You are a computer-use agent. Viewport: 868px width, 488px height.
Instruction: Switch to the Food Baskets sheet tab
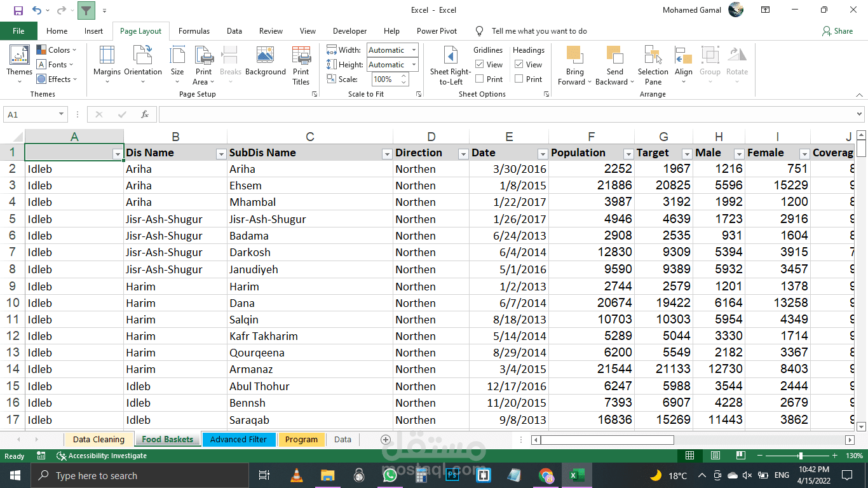(x=167, y=439)
